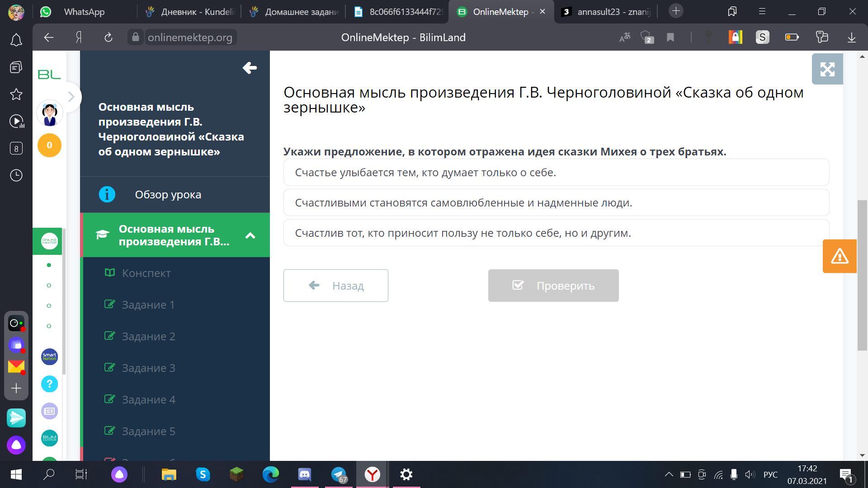Click the page translate icon
868x488 pixels.
click(625, 38)
